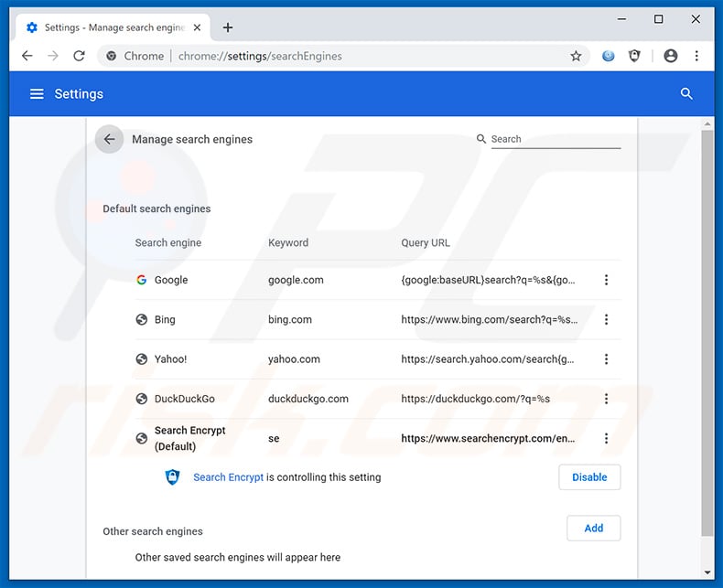This screenshot has height=588, width=723.
Task: Click the google.com keyword
Action: (x=296, y=280)
